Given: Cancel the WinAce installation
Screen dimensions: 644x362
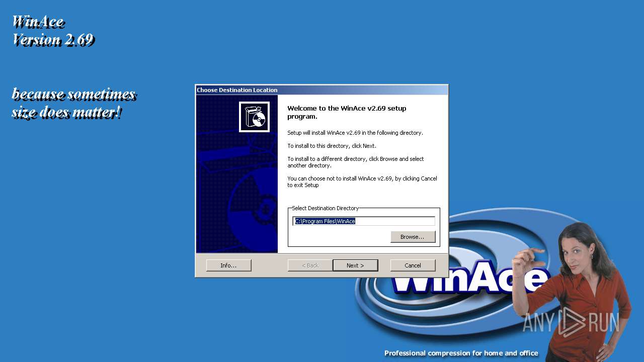Looking at the screenshot, I should click(x=413, y=265).
